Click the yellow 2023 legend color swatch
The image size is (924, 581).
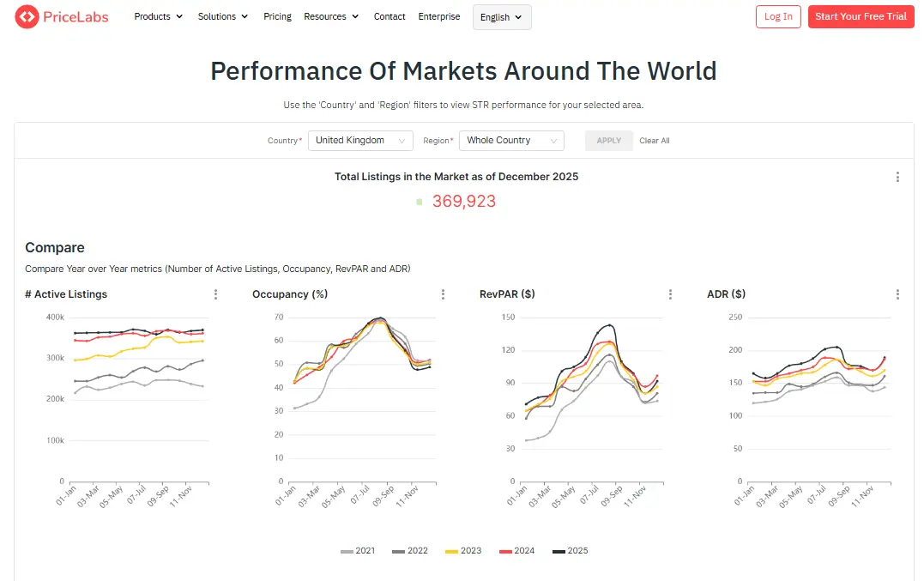pyautogui.click(x=453, y=550)
